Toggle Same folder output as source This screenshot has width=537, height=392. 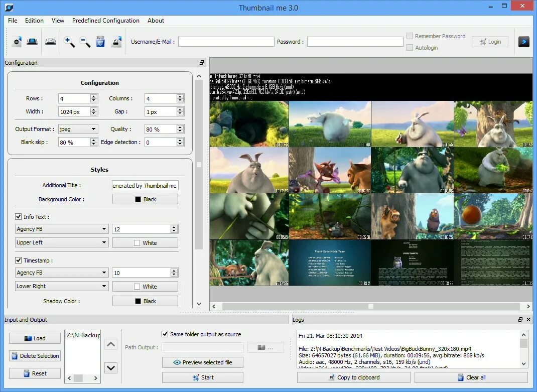pyautogui.click(x=165, y=334)
